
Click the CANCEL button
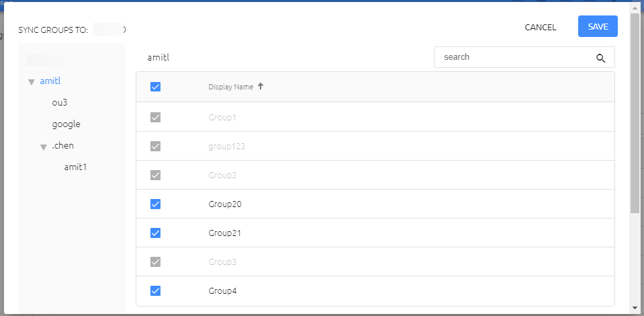(541, 27)
